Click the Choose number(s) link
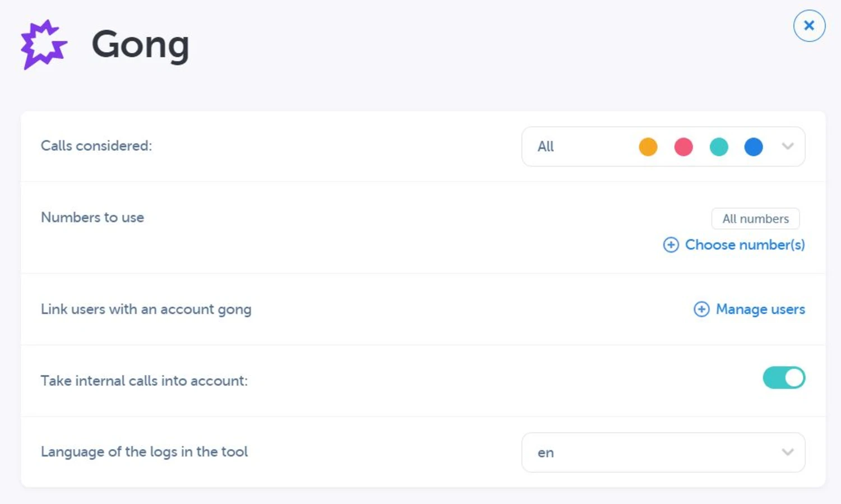Image resolution: width=841 pixels, height=504 pixels. coord(745,245)
